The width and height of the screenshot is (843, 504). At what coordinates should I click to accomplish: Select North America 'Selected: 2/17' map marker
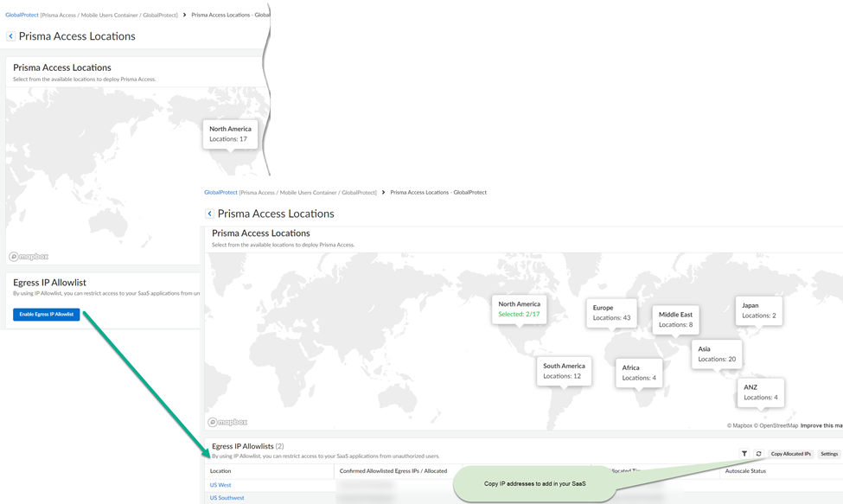[520, 309]
